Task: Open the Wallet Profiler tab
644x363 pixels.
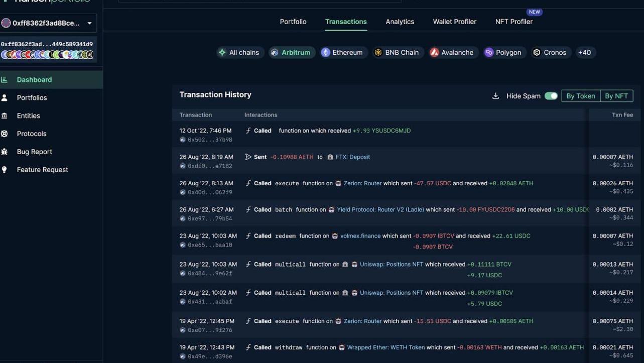Action: click(454, 22)
